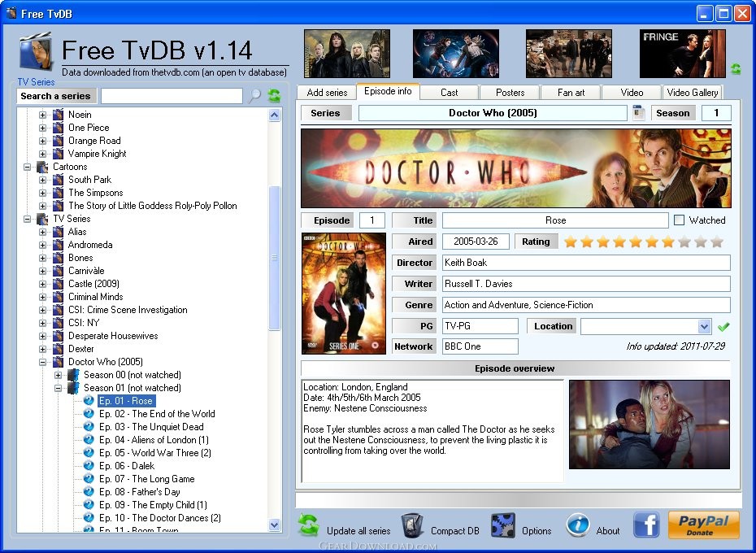Click the green refresh icon beside Fringe banner
756x553 pixels.
click(736, 68)
